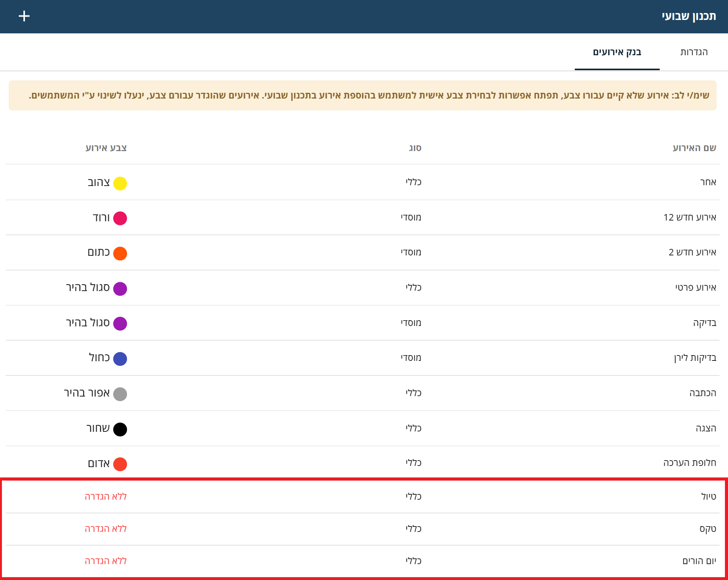Click the yellow color circle for אחר

[x=120, y=183]
